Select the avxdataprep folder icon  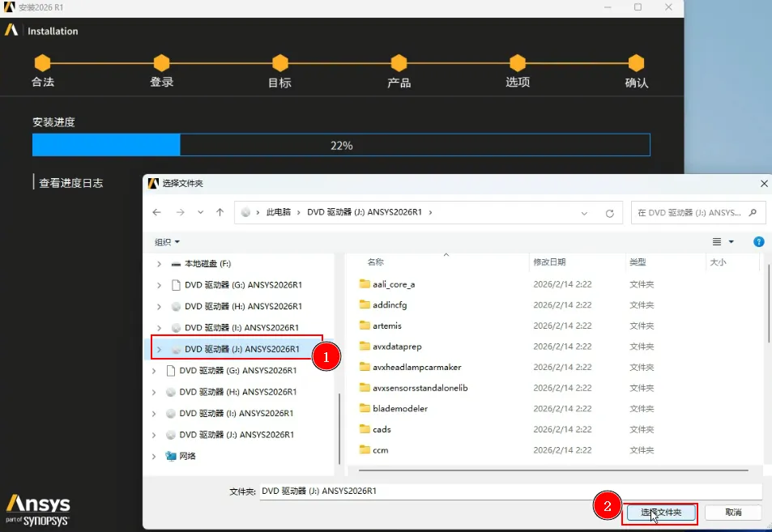pos(365,346)
